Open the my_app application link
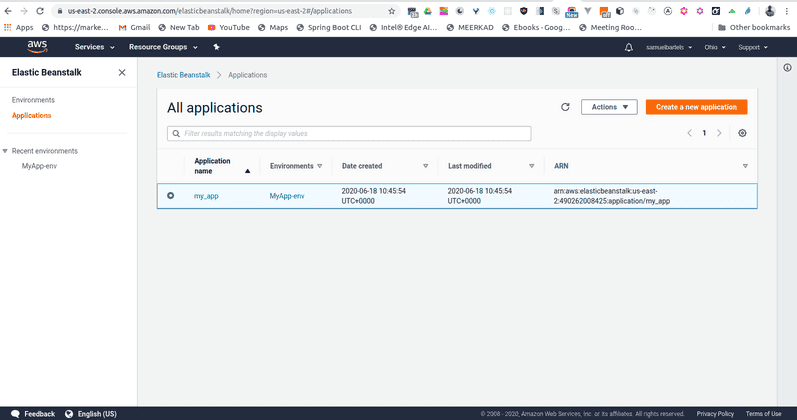 coord(206,196)
